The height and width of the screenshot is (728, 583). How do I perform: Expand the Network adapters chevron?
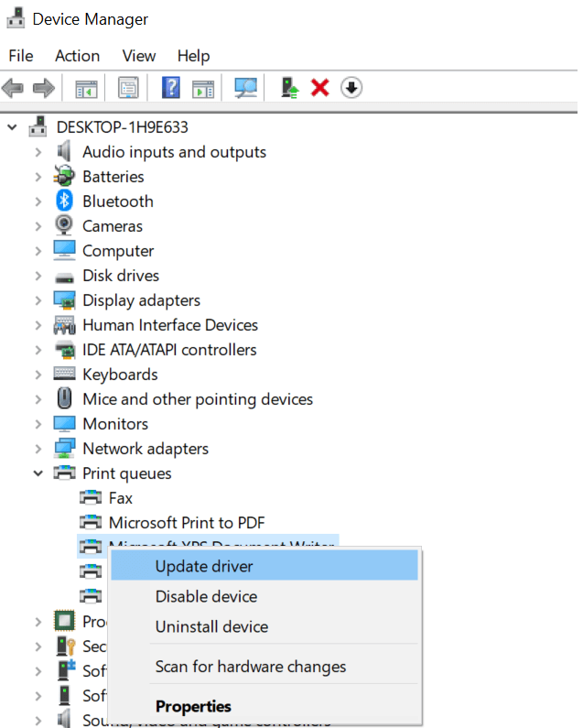pos(38,449)
